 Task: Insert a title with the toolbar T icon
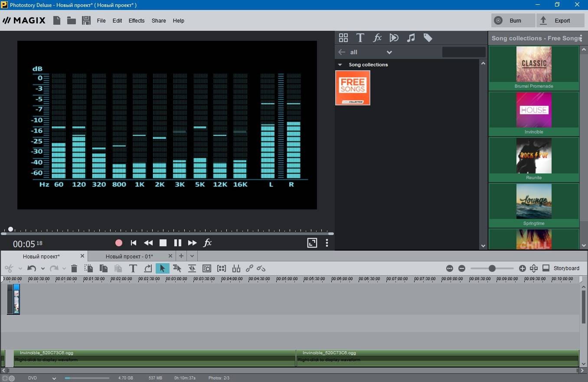pos(133,268)
